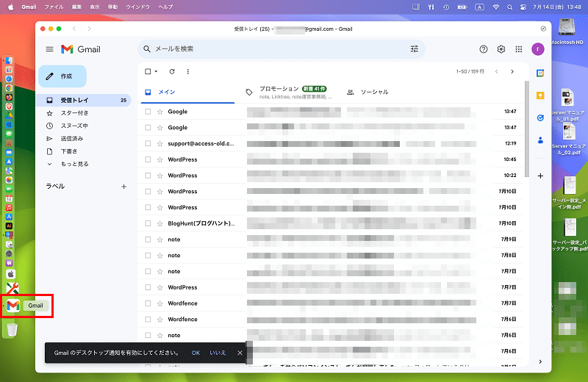Open Serverマニュアル_01.pdf on desktop
The height and width of the screenshot is (382, 588).
(x=567, y=105)
